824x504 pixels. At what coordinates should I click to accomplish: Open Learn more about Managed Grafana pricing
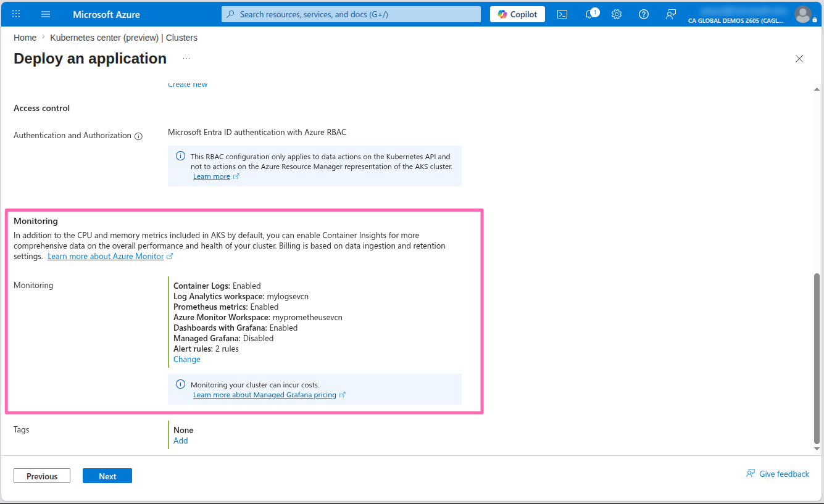click(x=265, y=395)
